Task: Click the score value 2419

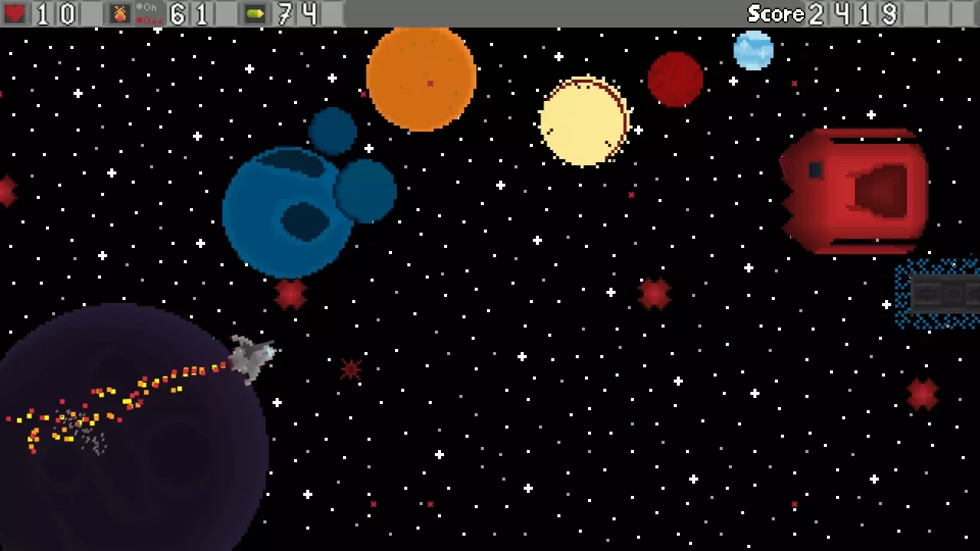Action: [x=853, y=14]
